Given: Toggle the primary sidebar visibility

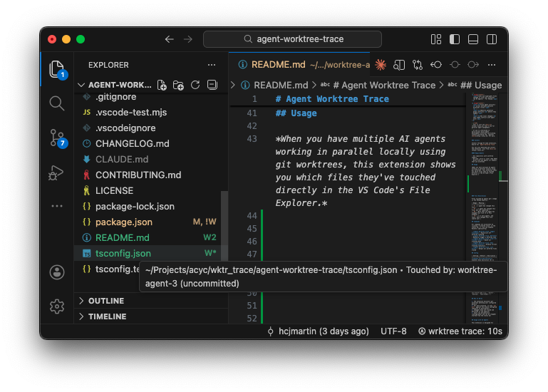Looking at the screenshot, I should pos(453,39).
